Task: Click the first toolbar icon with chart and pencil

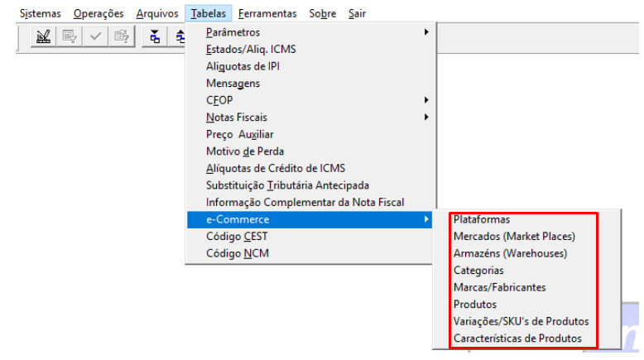Action: [44, 36]
